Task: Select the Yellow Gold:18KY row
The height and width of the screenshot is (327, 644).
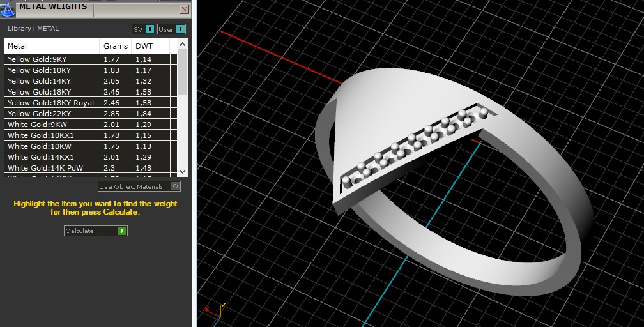Action: pos(90,92)
